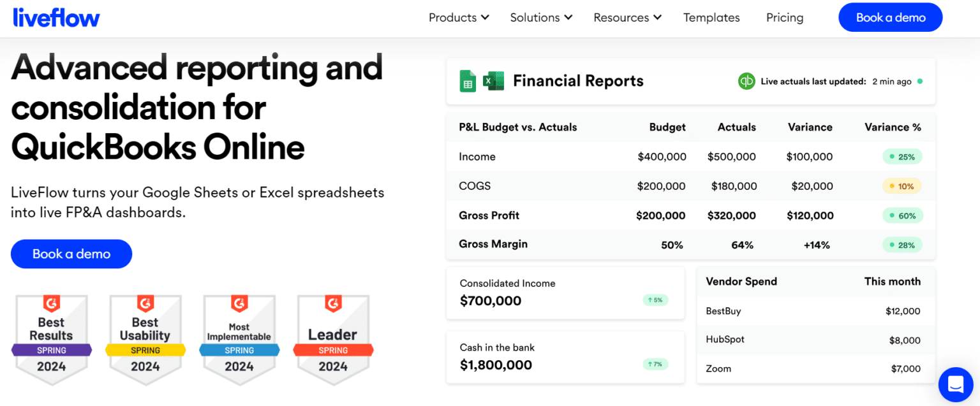
Task: Select the Cash in the bank card
Action: pyautogui.click(x=565, y=357)
